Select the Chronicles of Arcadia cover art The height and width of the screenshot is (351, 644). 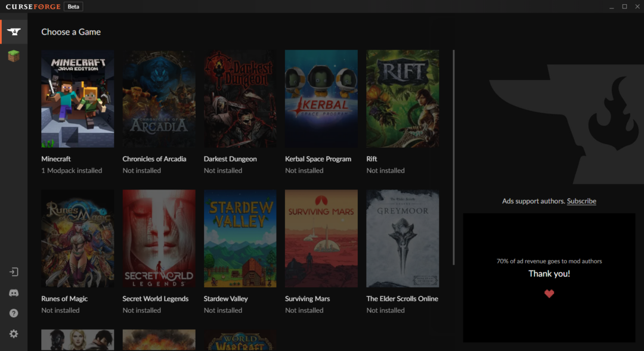tap(159, 98)
